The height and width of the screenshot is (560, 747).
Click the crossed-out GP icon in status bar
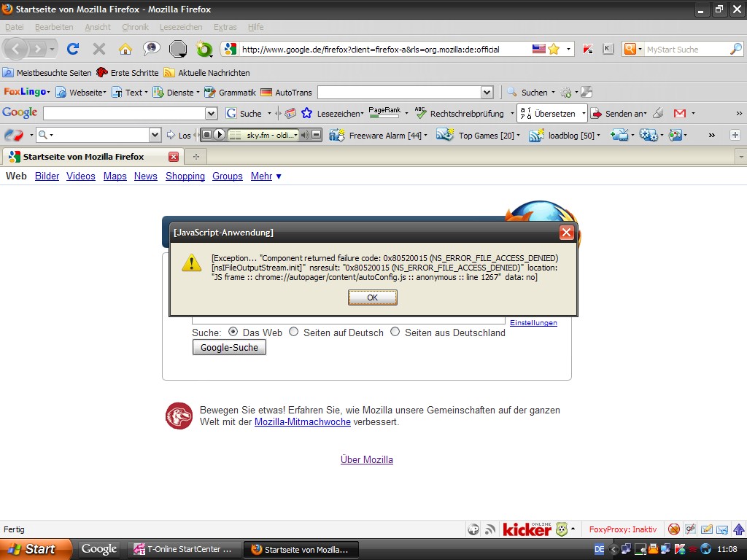(690, 529)
